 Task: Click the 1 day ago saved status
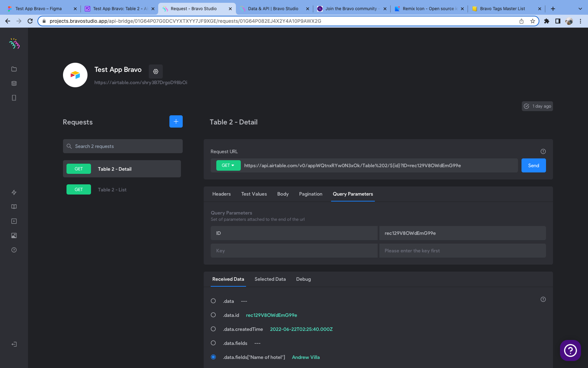(537, 106)
